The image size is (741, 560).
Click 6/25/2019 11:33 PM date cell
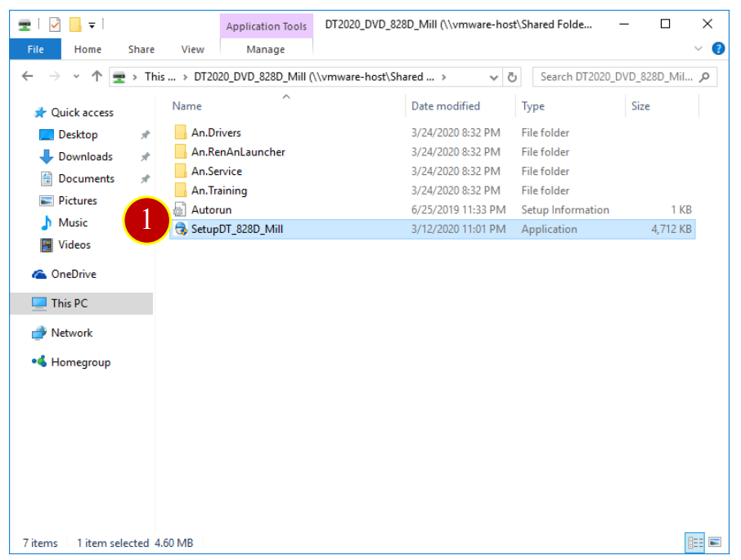tap(458, 209)
